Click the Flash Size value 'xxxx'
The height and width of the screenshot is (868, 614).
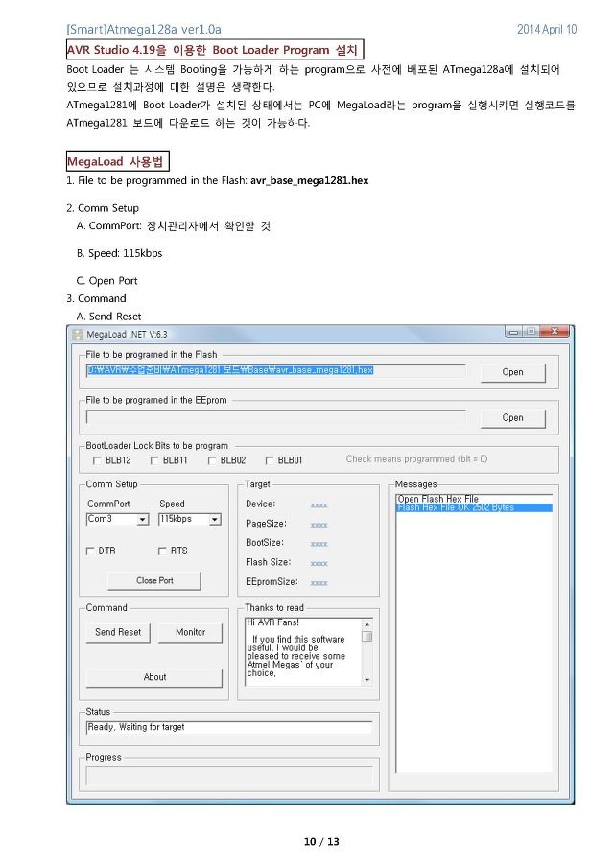[319, 564]
